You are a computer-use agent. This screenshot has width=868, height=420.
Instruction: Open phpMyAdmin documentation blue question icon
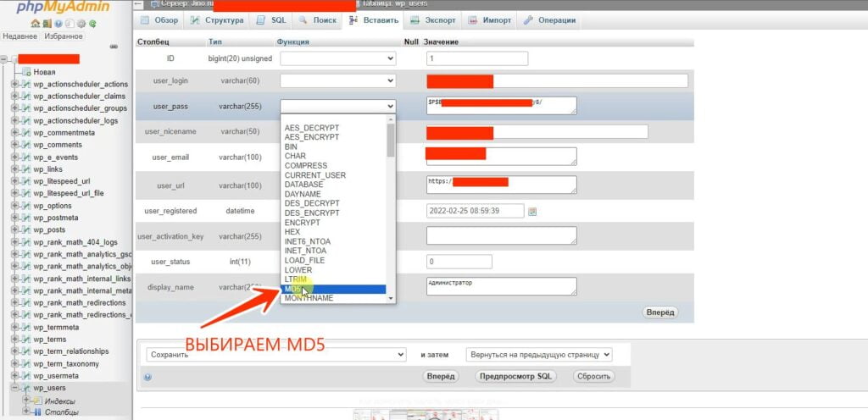[x=58, y=24]
